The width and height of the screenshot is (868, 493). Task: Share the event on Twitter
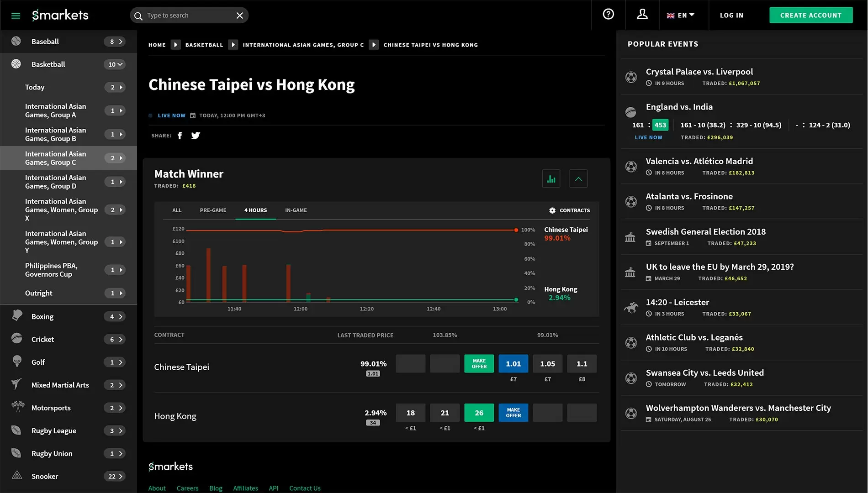tap(196, 136)
